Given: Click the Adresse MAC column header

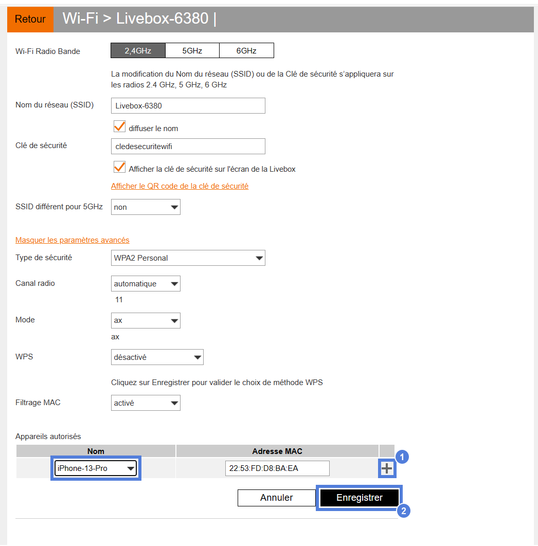Looking at the screenshot, I should tap(277, 451).
